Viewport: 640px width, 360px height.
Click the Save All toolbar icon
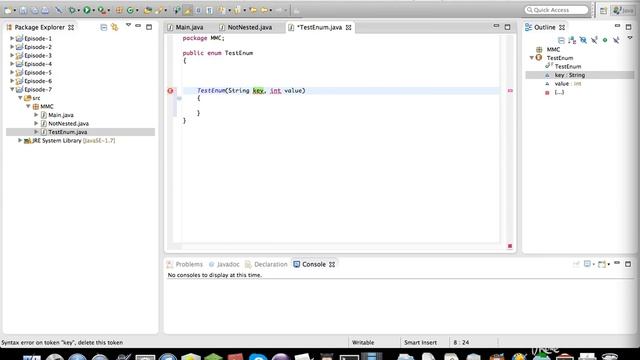[x=35, y=10]
